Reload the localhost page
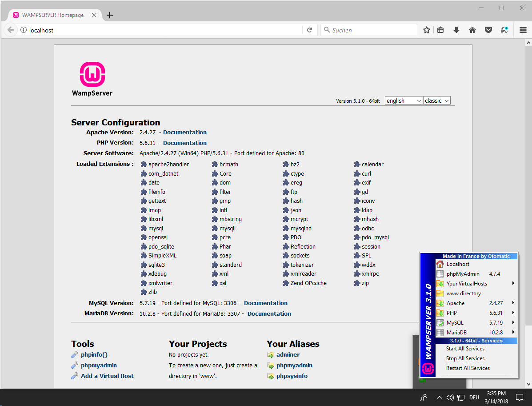The height and width of the screenshot is (406, 532). [309, 30]
